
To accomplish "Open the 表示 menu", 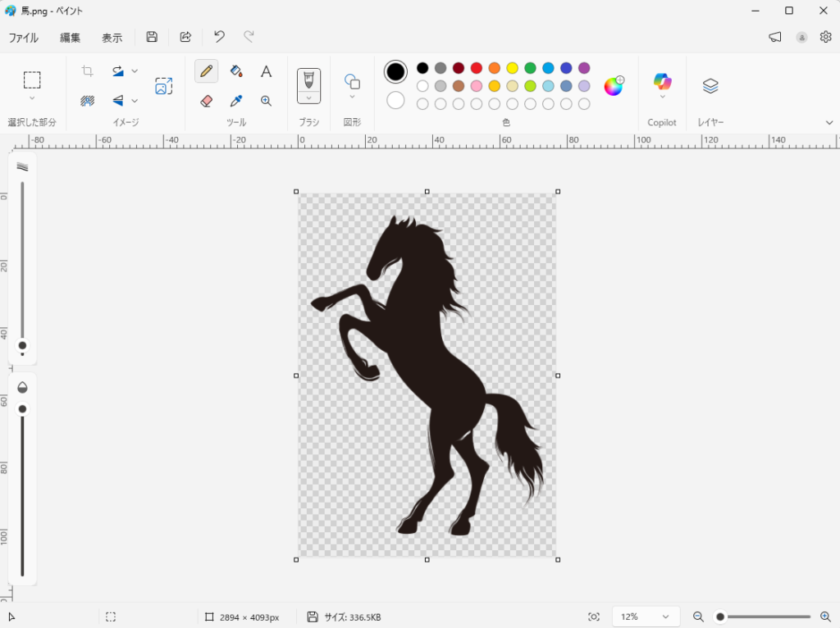I will (112, 37).
